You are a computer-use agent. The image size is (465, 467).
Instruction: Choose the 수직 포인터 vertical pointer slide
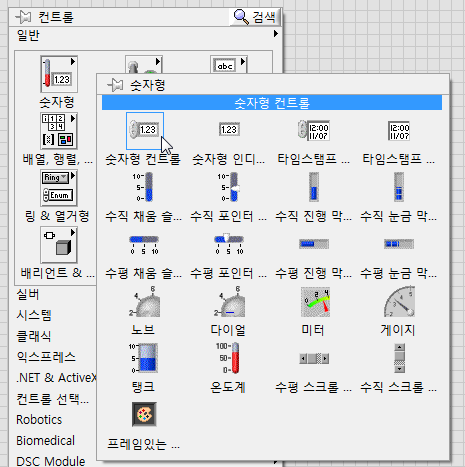click(x=229, y=187)
